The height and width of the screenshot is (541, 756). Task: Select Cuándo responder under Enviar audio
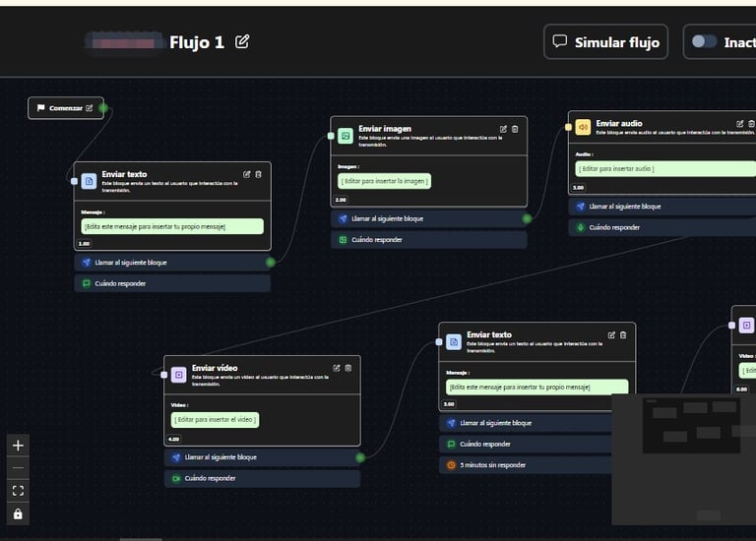662,227
